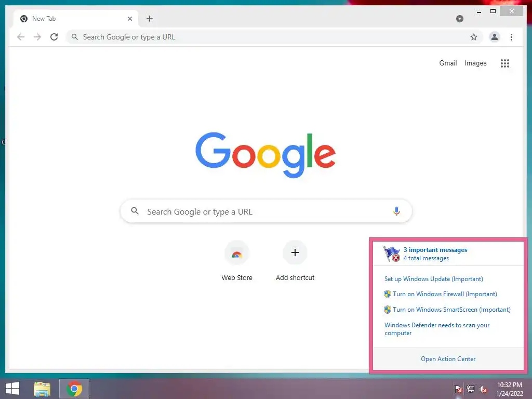532x399 pixels.
Task: Click the Chrome back arrow
Action: 21,37
